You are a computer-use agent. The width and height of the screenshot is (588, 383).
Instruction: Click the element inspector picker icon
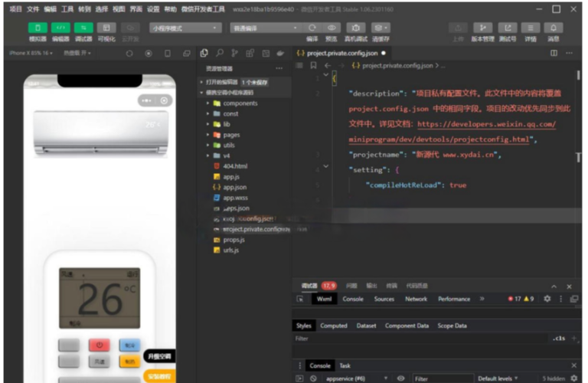[301, 299]
